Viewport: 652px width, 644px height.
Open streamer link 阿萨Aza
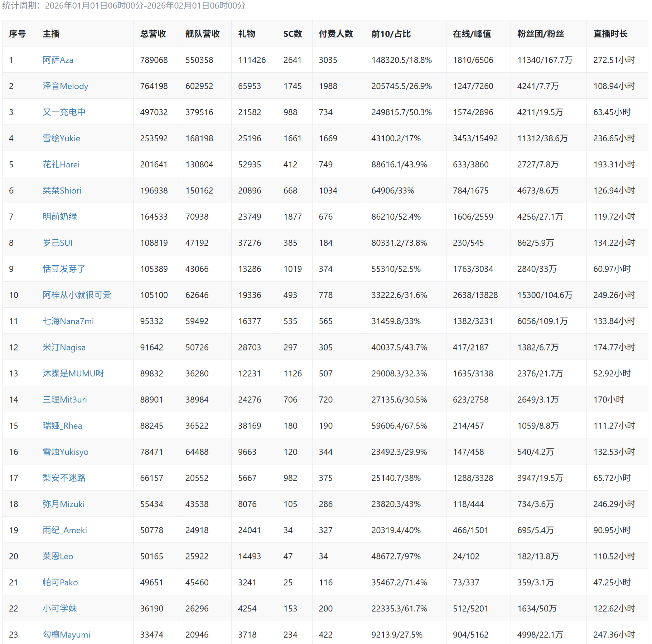(58, 60)
